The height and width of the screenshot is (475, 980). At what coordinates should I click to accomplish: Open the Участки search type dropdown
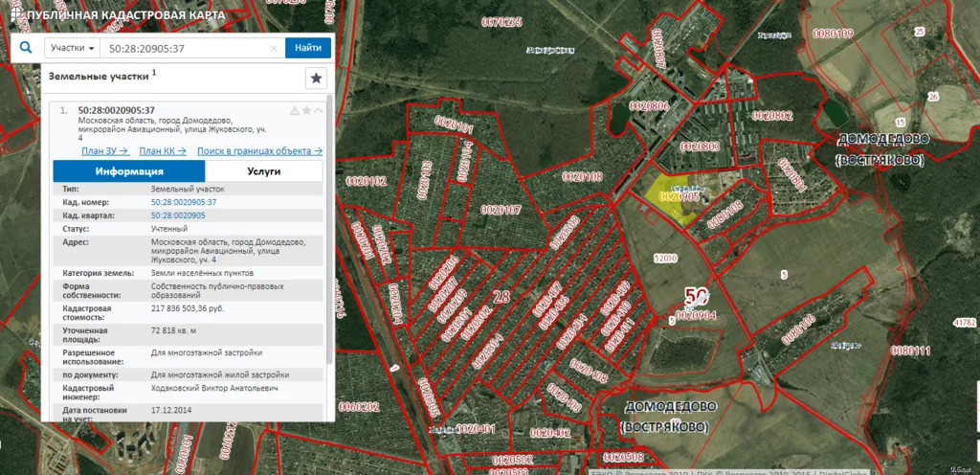click(74, 48)
